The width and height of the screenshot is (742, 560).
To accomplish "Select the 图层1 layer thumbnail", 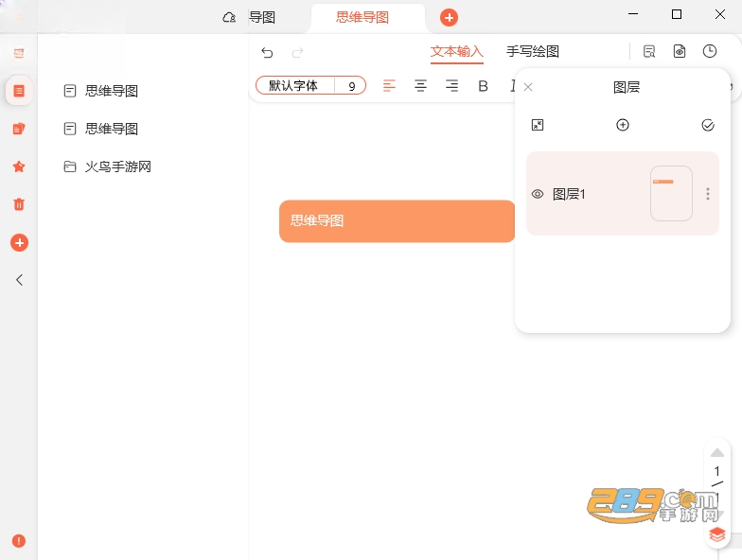I will click(x=671, y=193).
